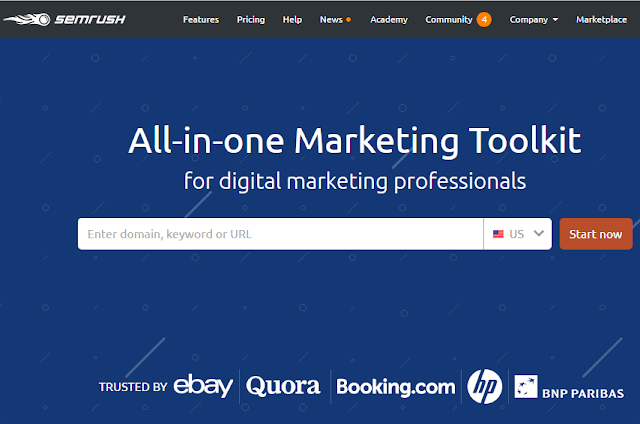Open the Marketplace link
This screenshot has width=640, height=424.
pos(601,20)
